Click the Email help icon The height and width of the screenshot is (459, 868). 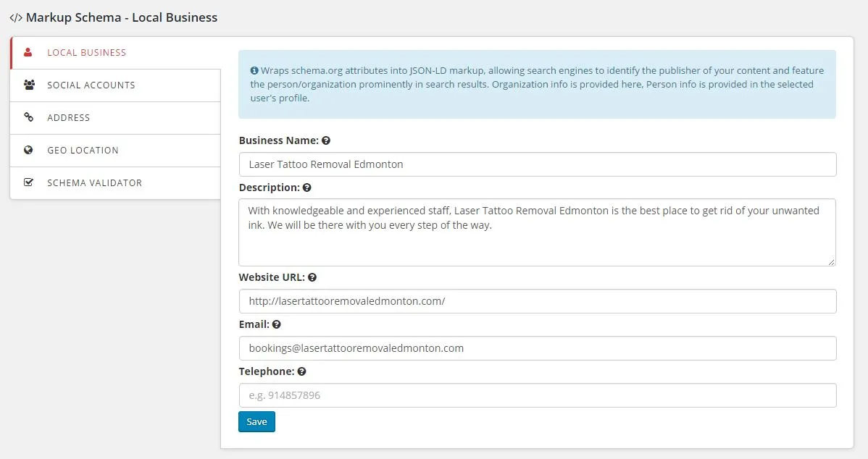point(277,324)
